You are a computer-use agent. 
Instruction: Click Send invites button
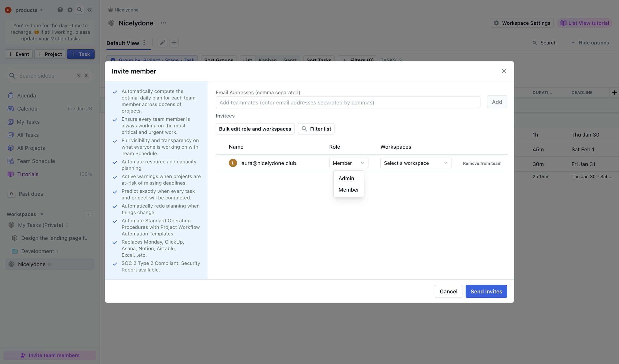[486, 291]
